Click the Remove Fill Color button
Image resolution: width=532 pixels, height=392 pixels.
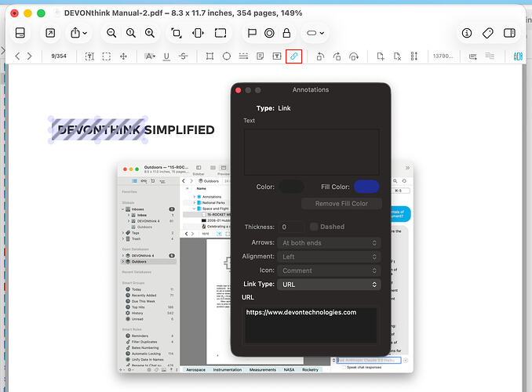[x=341, y=204]
